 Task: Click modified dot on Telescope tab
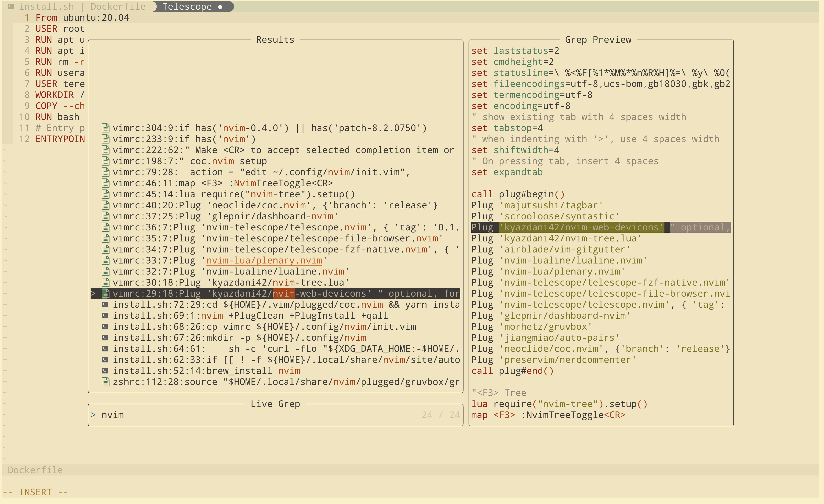(220, 7)
